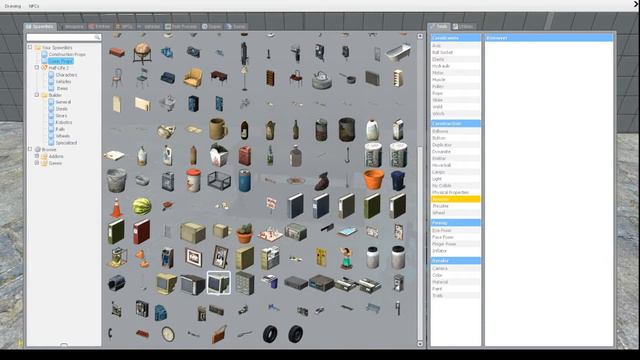640x360 pixels.
Task: Spawn the white bathtub prop
Action: coord(398,52)
